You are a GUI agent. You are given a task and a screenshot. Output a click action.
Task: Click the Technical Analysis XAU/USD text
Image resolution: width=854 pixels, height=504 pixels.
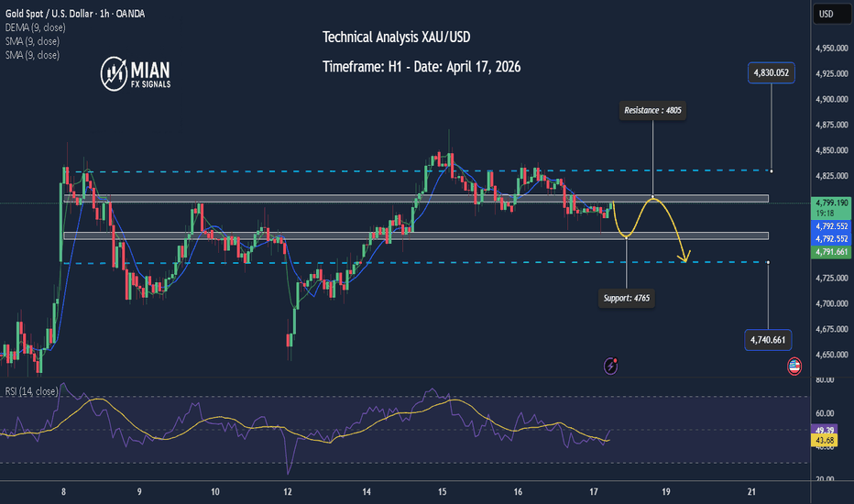pyautogui.click(x=396, y=37)
